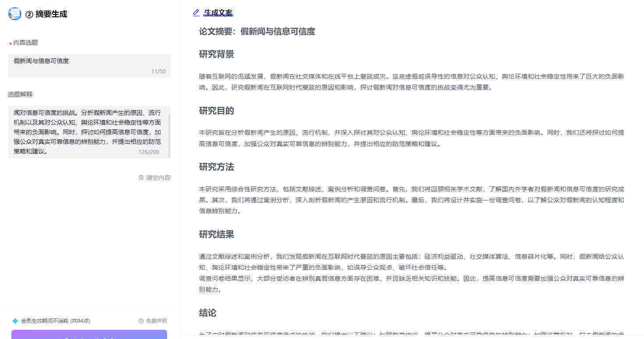Click the ② 摘要生成 heading
Viewport: 644px width, 339px height.
pyautogui.click(x=46, y=14)
